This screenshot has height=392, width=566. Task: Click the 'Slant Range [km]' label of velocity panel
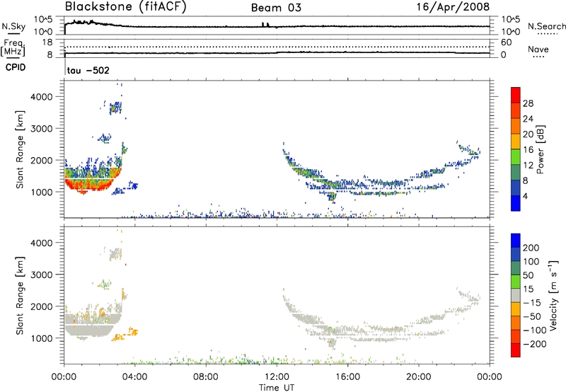pos(20,296)
